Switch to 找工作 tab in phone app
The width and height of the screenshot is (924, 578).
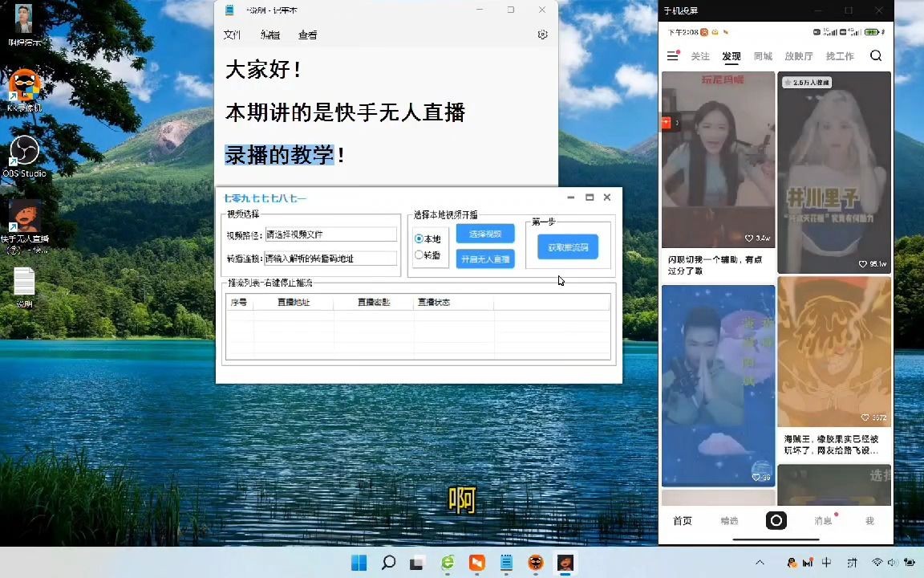(840, 56)
